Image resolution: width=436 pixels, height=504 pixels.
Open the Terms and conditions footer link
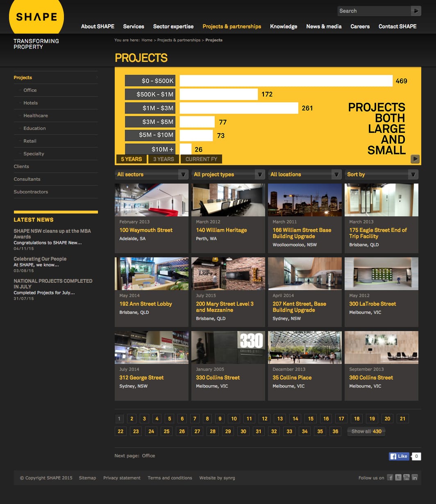click(170, 478)
